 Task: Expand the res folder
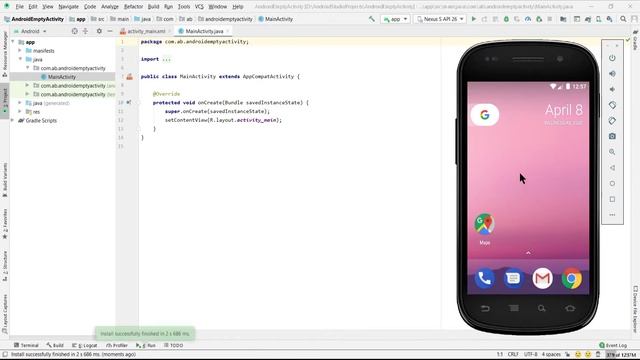pyautogui.click(x=20, y=111)
